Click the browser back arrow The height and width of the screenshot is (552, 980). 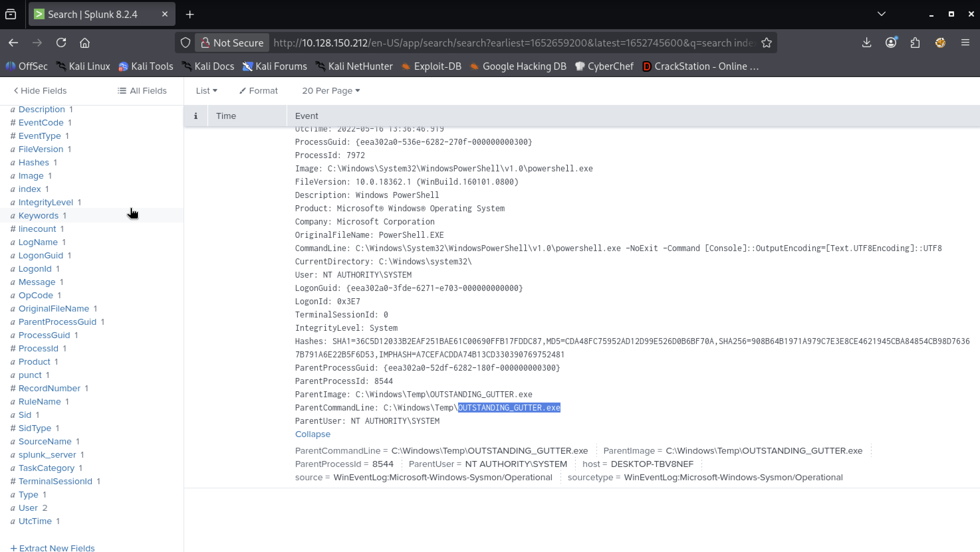[13, 43]
